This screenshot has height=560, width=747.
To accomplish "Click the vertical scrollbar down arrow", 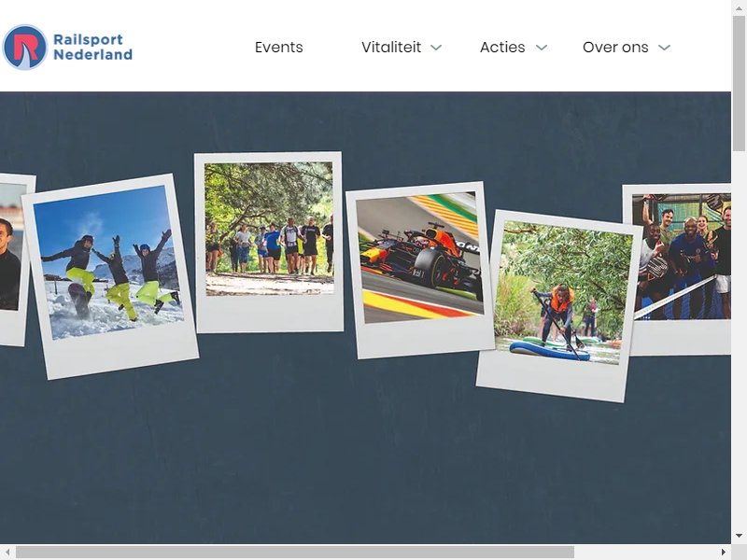I will [739, 536].
